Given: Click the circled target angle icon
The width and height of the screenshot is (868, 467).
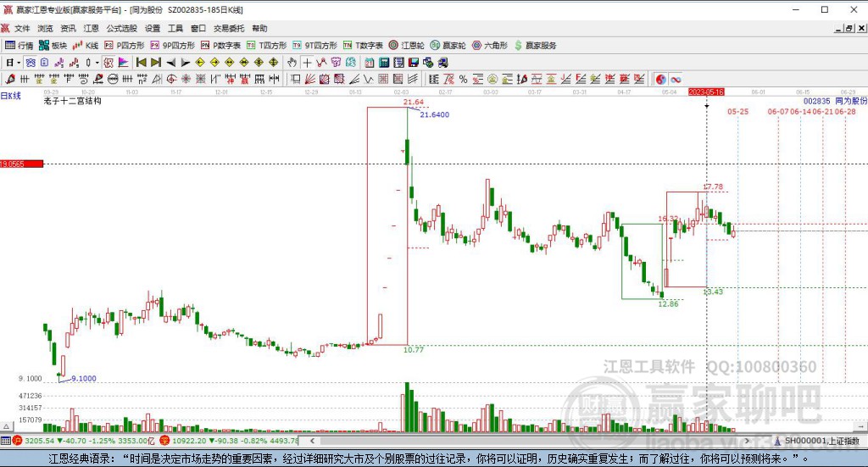Looking at the screenshot, I should pyautogui.click(x=171, y=79).
